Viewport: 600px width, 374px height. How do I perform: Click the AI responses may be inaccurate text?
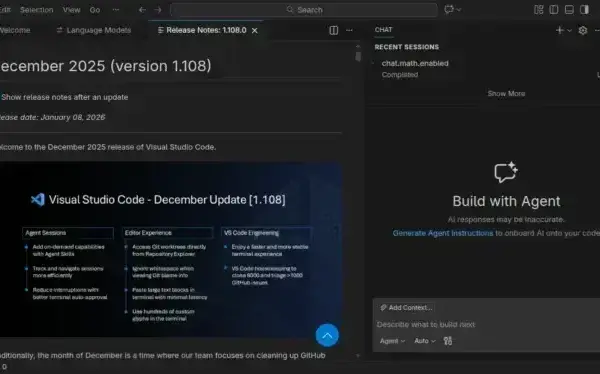coord(506,220)
